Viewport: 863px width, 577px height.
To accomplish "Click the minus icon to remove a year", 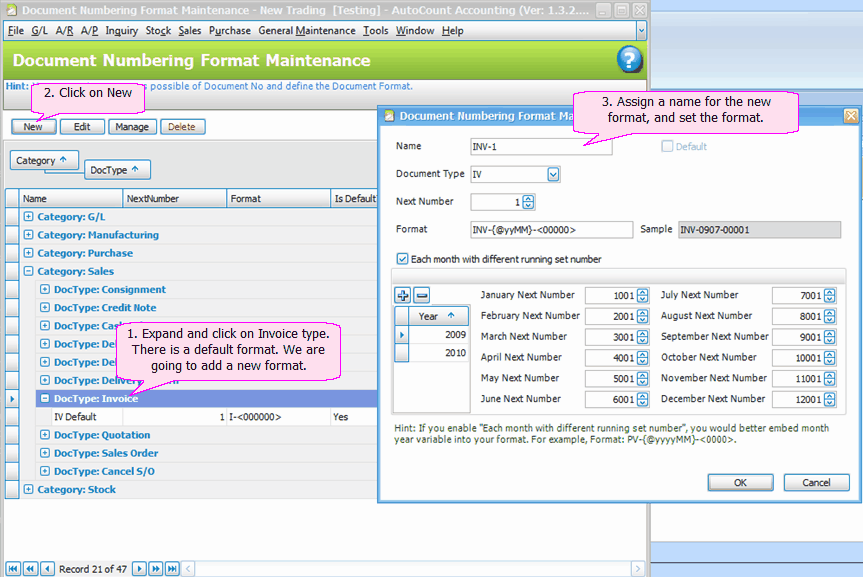I will pyautogui.click(x=422, y=295).
